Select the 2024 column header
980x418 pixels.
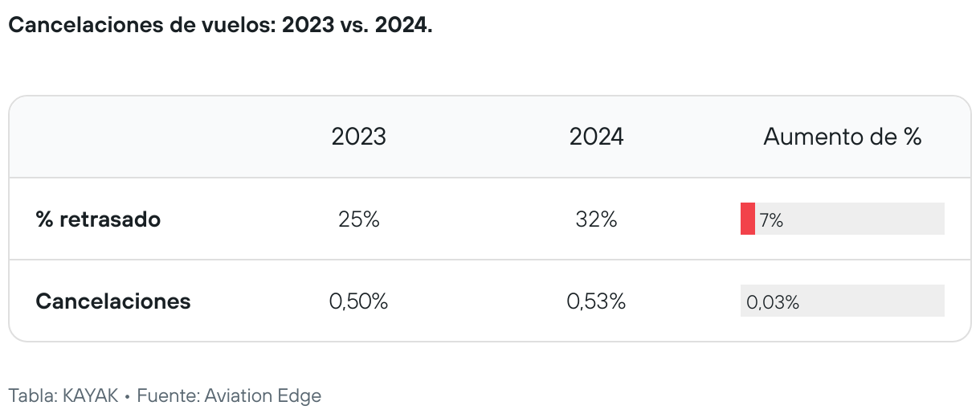tap(596, 137)
